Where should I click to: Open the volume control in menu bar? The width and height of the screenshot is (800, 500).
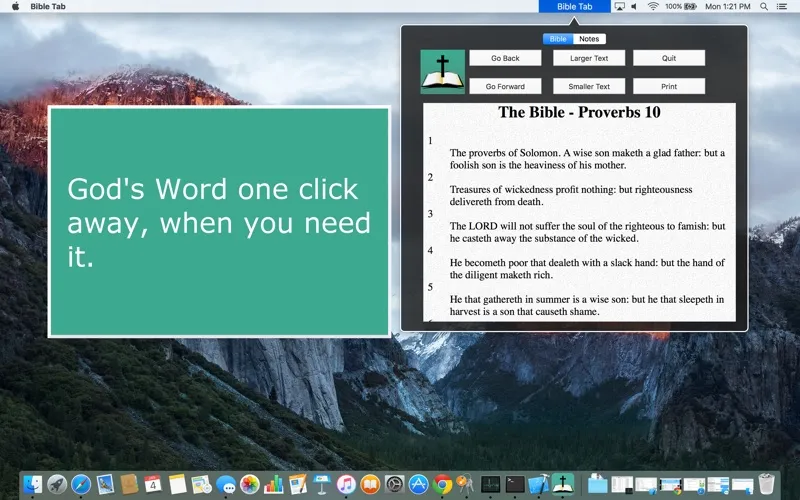click(634, 7)
